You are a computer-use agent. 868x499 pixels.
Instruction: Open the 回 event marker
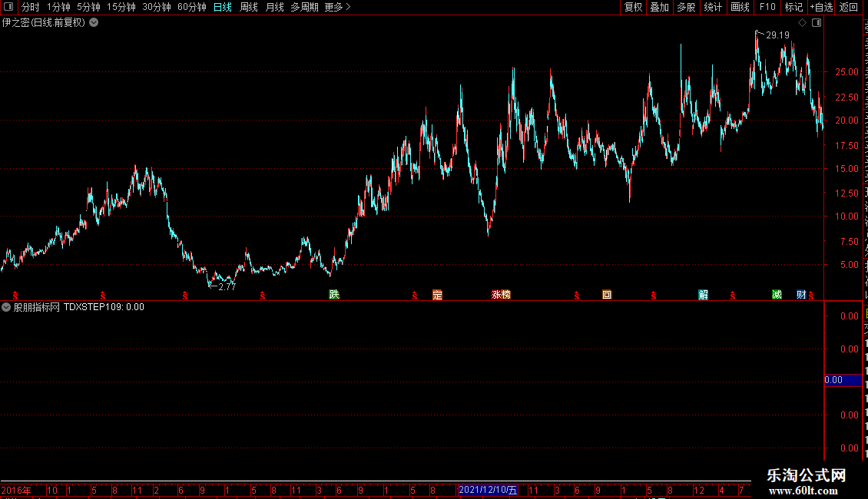pyautogui.click(x=607, y=295)
